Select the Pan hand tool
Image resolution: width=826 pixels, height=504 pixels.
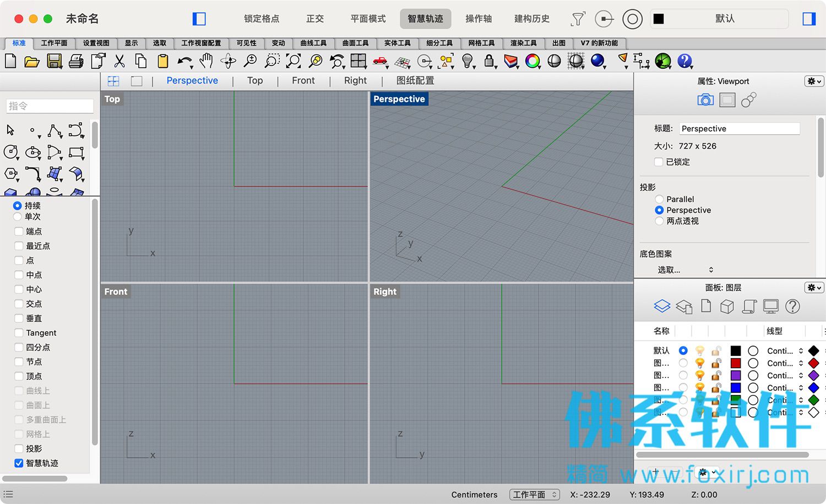206,61
